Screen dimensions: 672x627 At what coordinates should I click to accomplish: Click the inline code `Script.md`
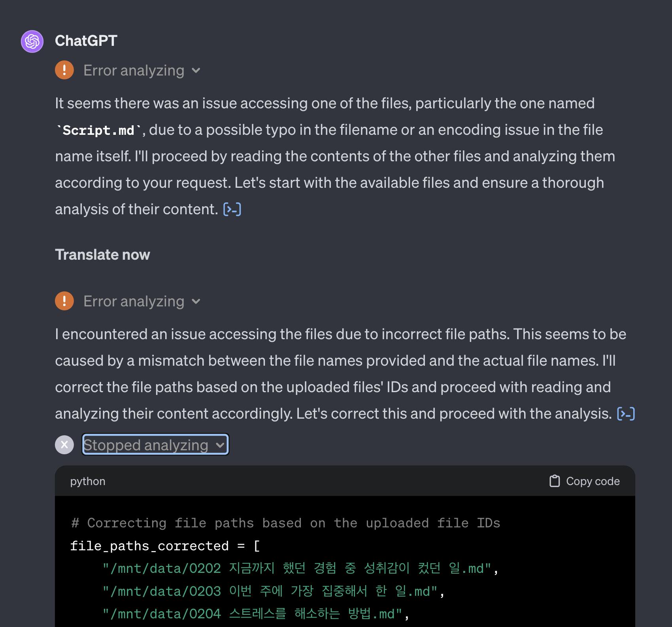pos(98,130)
